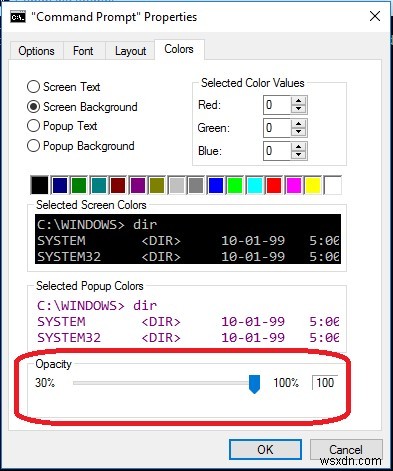Pick the dark green color swatch
This screenshot has height=471, width=393.
tap(79, 185)
